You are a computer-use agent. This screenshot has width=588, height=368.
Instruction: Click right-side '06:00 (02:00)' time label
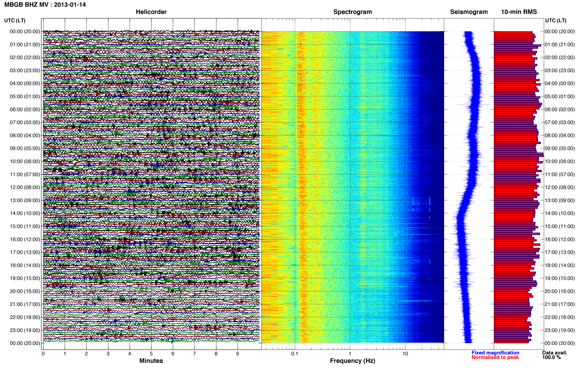560,109
